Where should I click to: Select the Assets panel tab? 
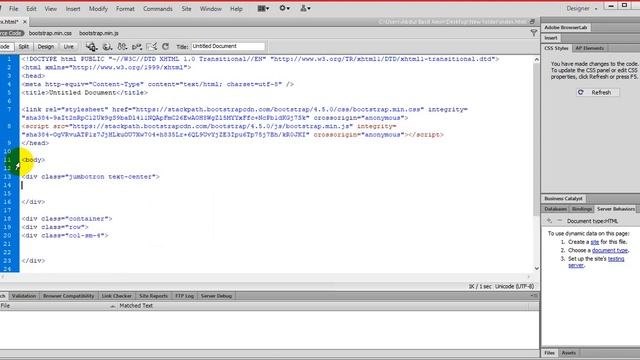pos(569,353)
